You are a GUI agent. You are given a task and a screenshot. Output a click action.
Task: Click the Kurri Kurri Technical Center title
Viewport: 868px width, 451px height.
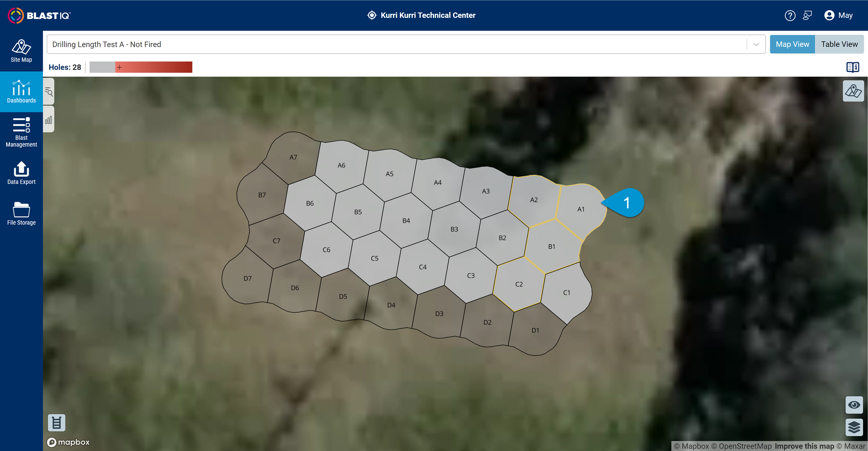428,15
